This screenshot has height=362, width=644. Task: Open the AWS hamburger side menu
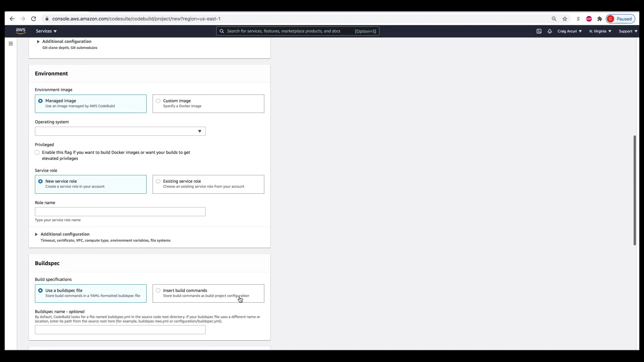11,44
